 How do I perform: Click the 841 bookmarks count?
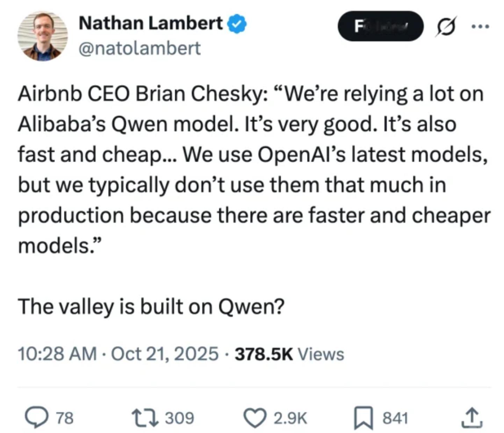(x=395, y=418)
